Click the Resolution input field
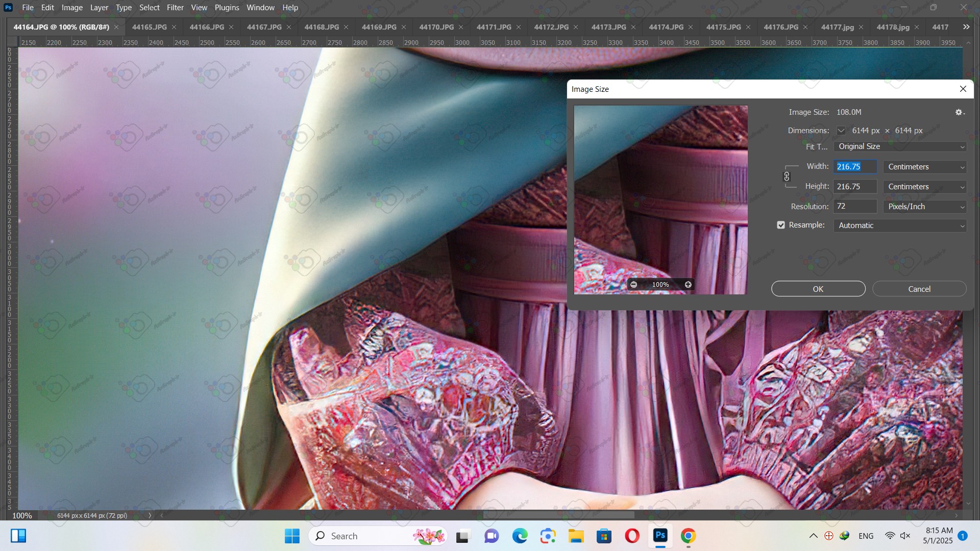Image resolution: width=980 pixels, height=551 pixels. click(x=855, y=206)
